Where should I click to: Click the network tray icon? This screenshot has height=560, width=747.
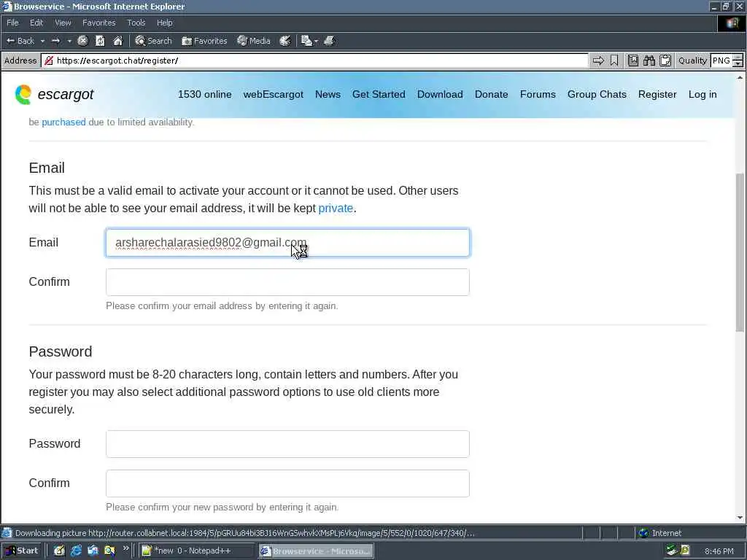click(672, 551)
